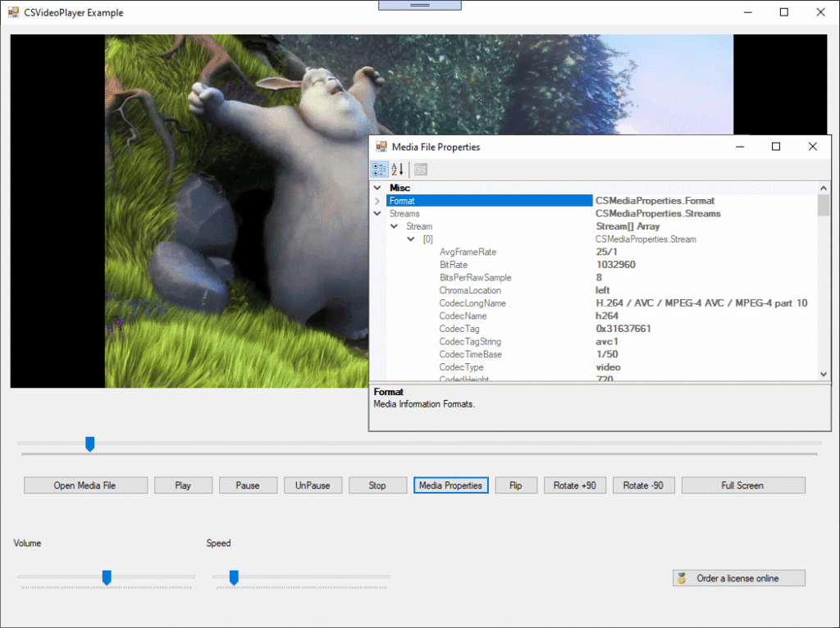Collapse the Stream entry under Streams
This screenshot has height=628, width=840.
tap(394, 226)
